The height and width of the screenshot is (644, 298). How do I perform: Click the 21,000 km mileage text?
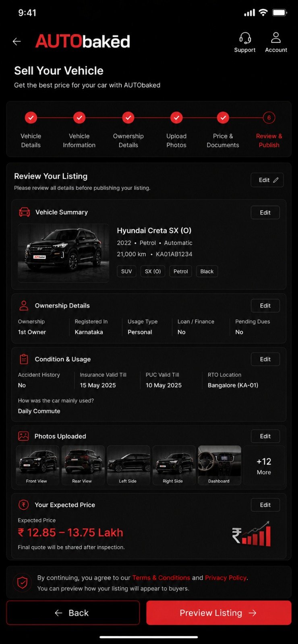(131, 254)
